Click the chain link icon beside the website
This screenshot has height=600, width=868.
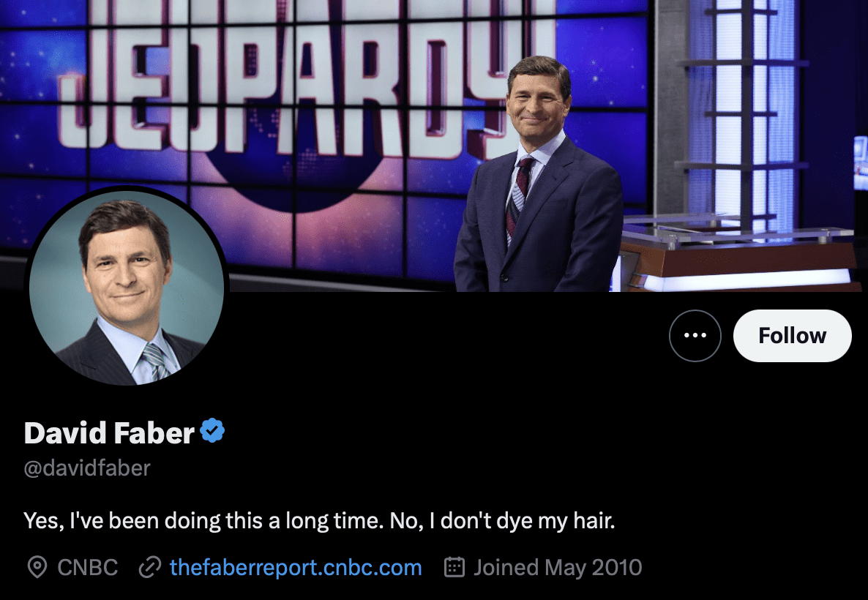tap(149, 567)
